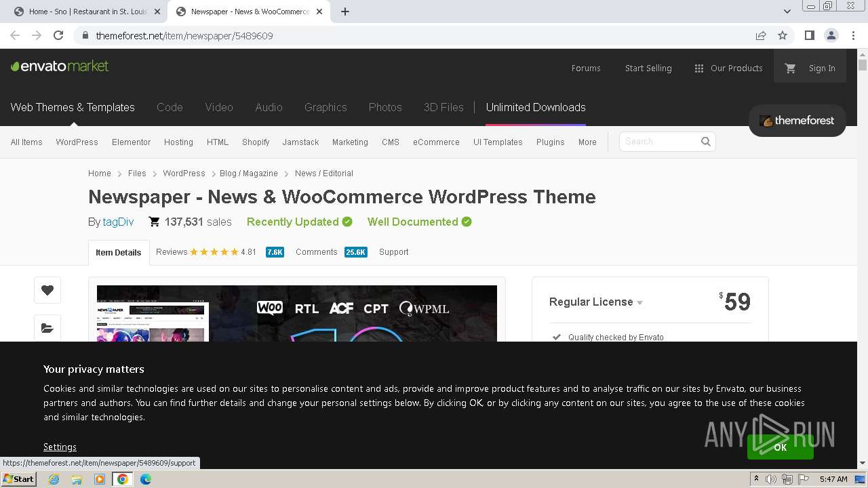
Task: Click the address bar URL
Action: tap(184, 35)
